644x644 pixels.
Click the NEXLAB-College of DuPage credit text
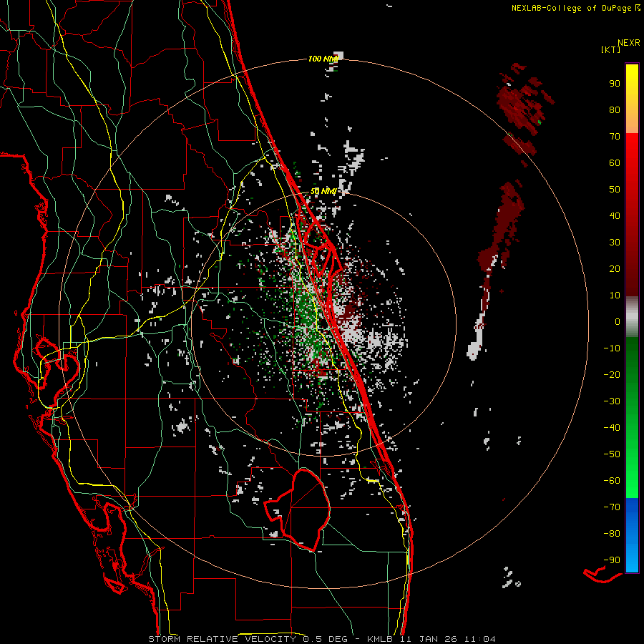(571, 8)
